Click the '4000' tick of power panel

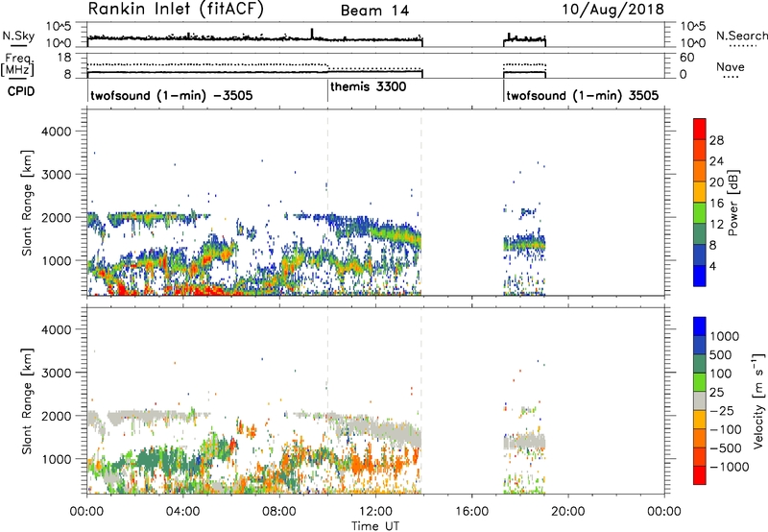56,132
